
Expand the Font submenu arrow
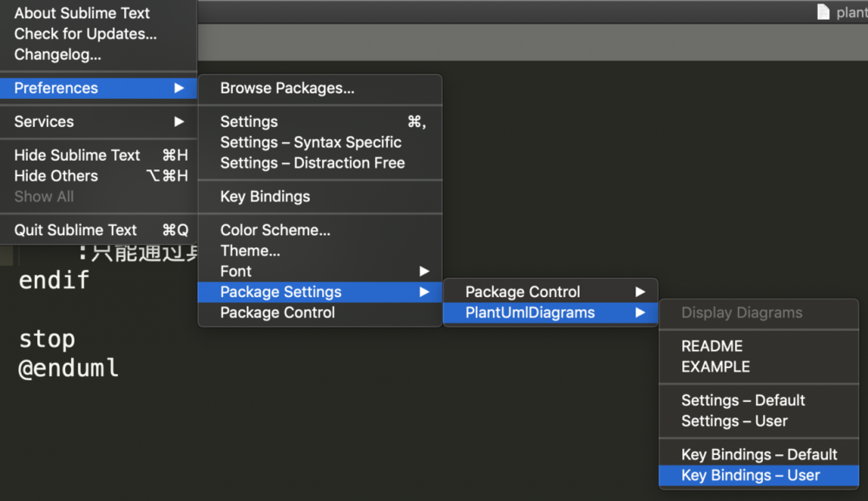[x=424, y=271]
